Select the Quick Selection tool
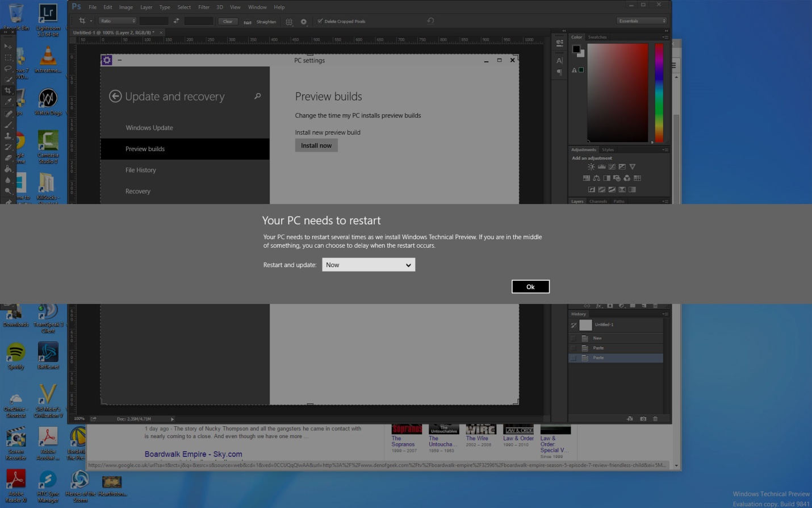 coord(8,80)
